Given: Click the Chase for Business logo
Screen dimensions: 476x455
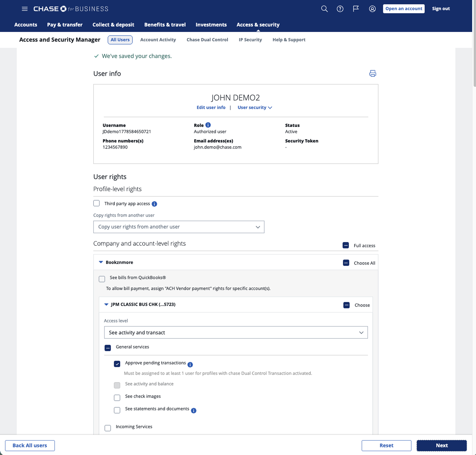Looking at the screenshot, I should point(71,9).
